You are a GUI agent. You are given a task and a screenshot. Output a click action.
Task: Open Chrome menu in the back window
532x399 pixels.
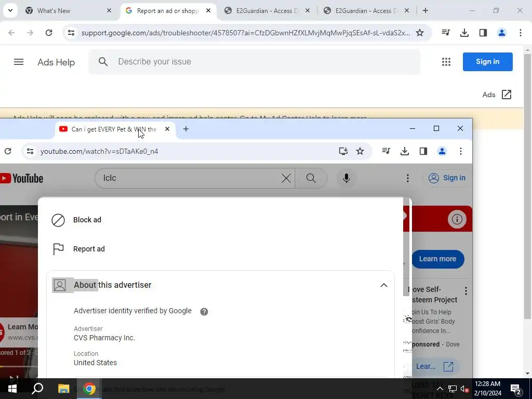521,33
